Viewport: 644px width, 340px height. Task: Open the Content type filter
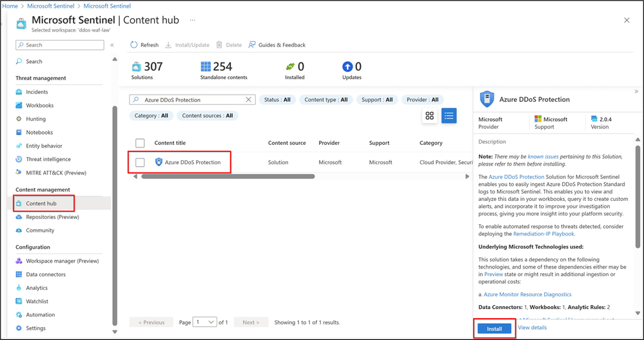coord(326,100)
